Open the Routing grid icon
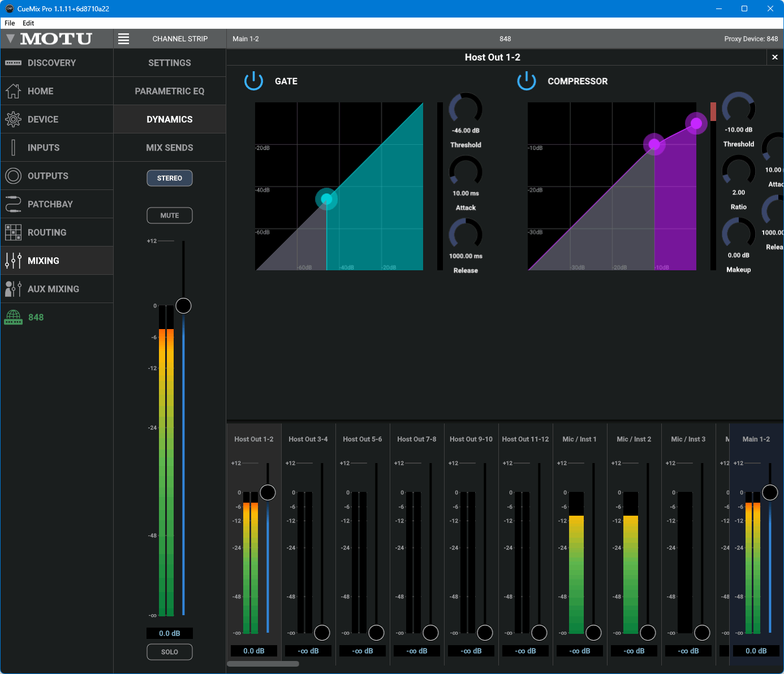Screen dimensions: 784x674 (13, 232)
